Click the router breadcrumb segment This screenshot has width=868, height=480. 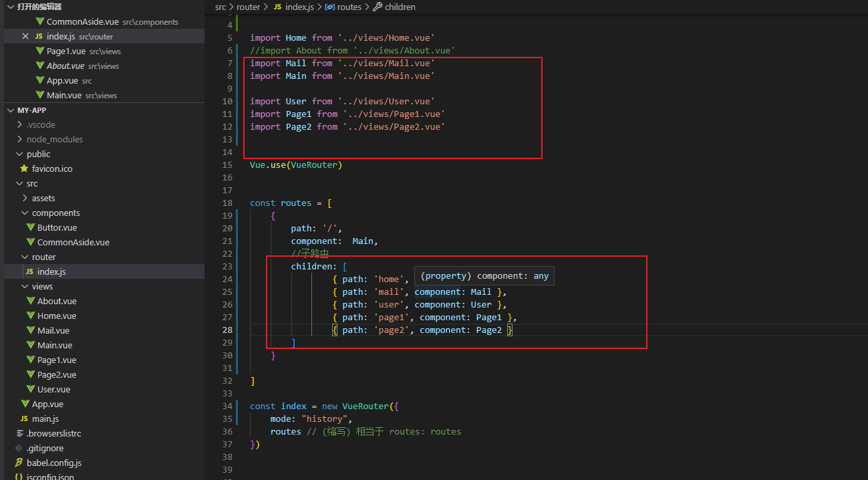coord(248,7)
